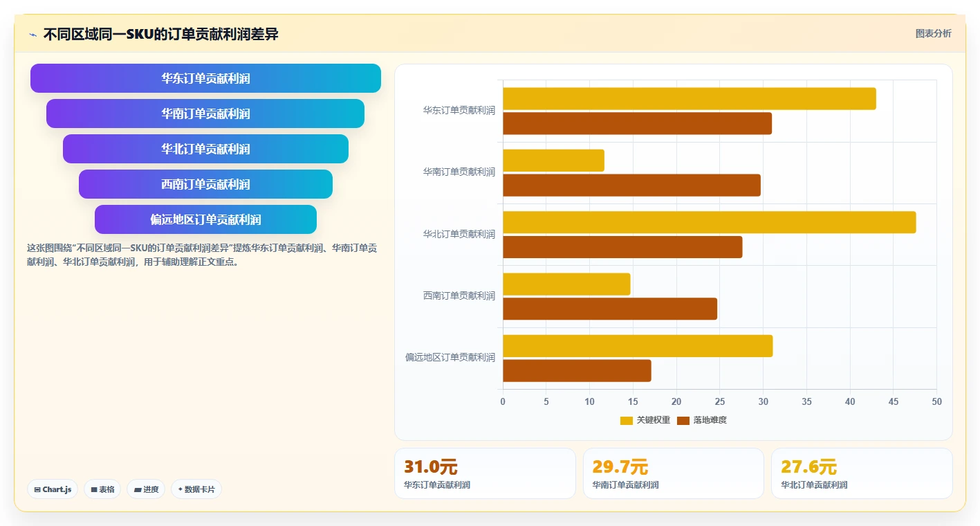Click the 偏远地区订单贡献利润 y-axis label
The width and height of the screenshot is (980, 526).
[x=450, y=357]
